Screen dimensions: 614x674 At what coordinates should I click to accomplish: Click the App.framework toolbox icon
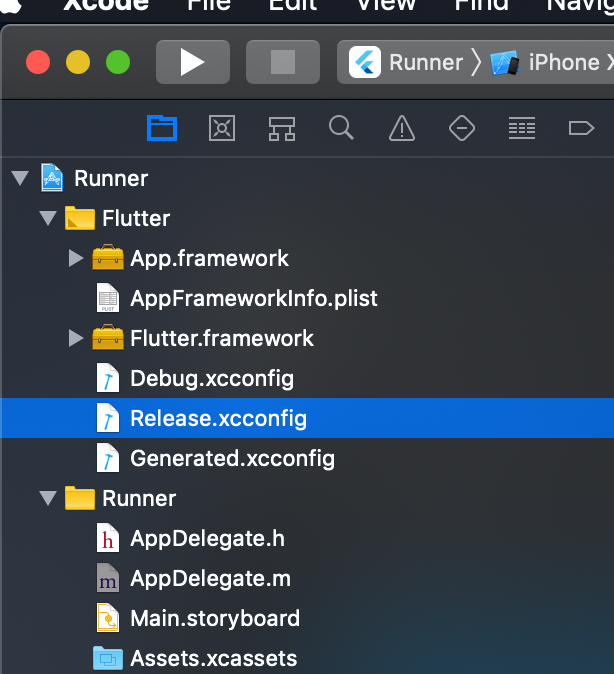tap(108, 257)
